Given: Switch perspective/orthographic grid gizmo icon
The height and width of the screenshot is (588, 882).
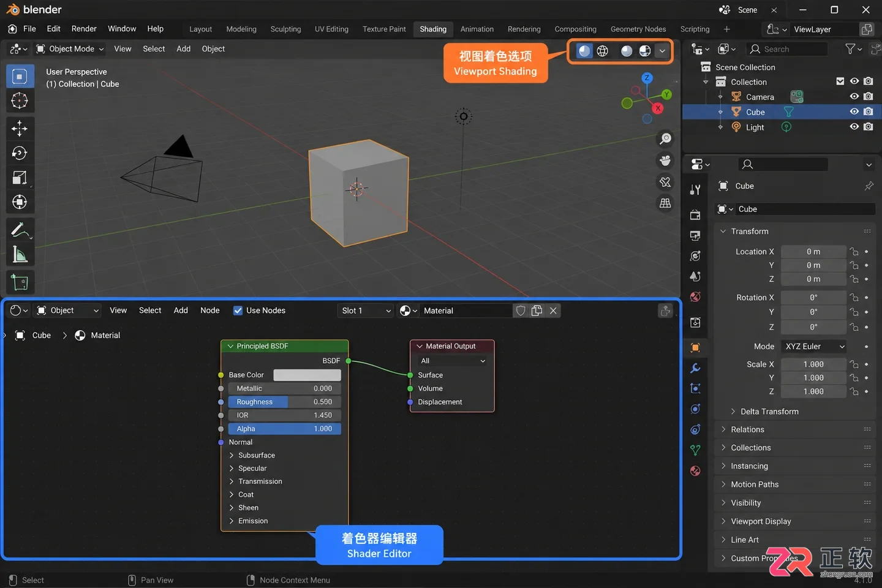Looking at the screenshot, I should 665,203.
